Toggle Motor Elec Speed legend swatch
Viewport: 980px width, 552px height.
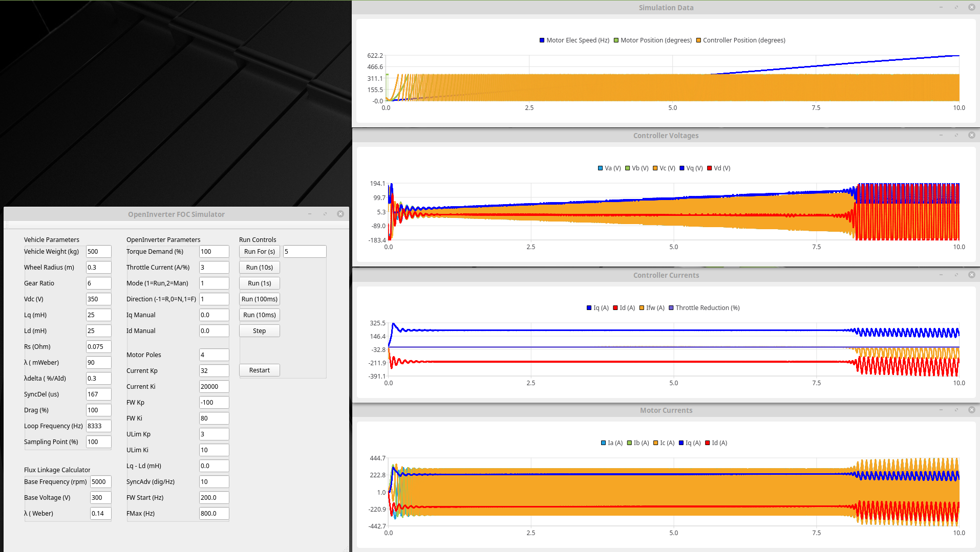(542, 40)
